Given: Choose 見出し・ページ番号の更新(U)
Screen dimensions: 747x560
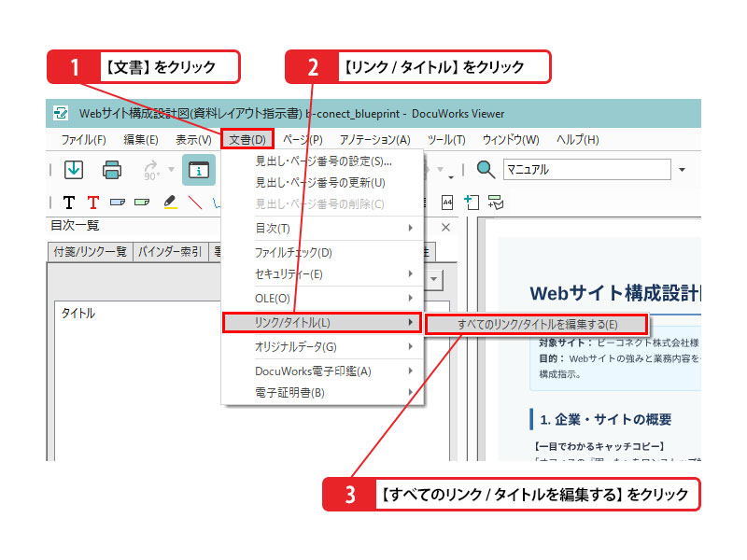Looking at the screenshot, I should [x=323, y=183].
